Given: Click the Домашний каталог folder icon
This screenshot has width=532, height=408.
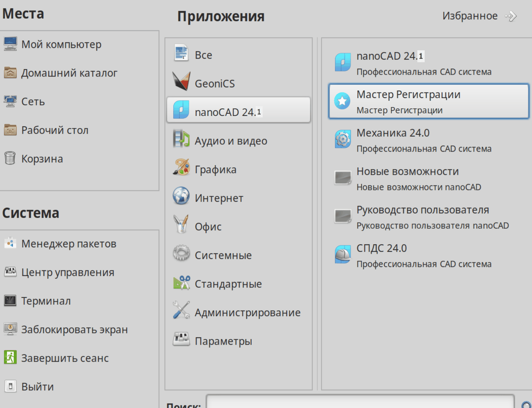Looking at the screenshot, I should [10, 72].
